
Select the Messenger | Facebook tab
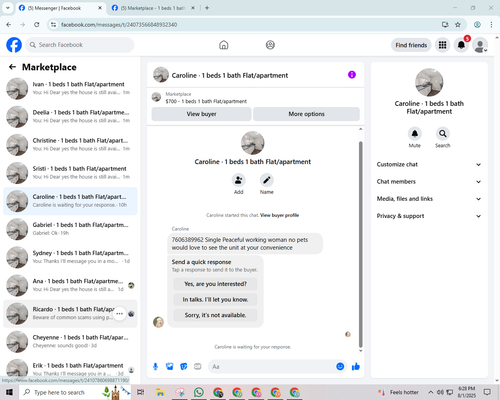pyautogui.click(x=60, y=8)
